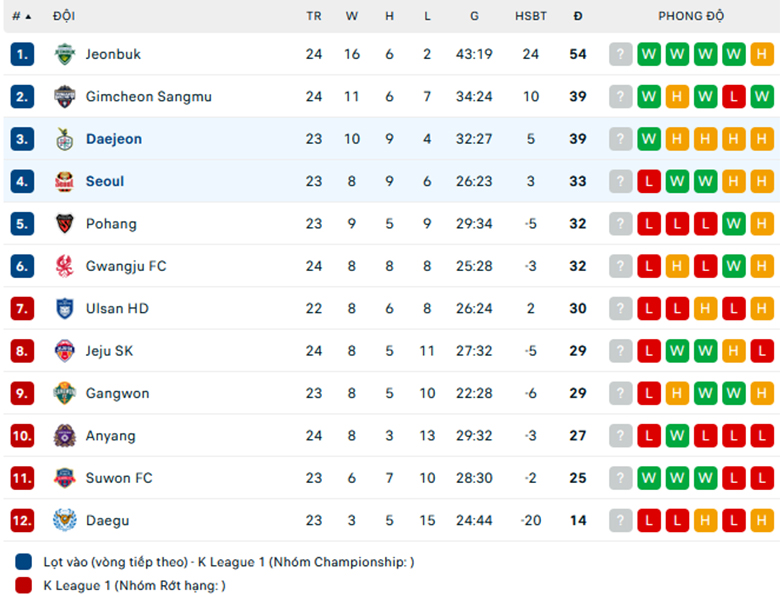
Task: Click the Suwon FC crest
Action: pyautogui.click(x=65, y=478)
